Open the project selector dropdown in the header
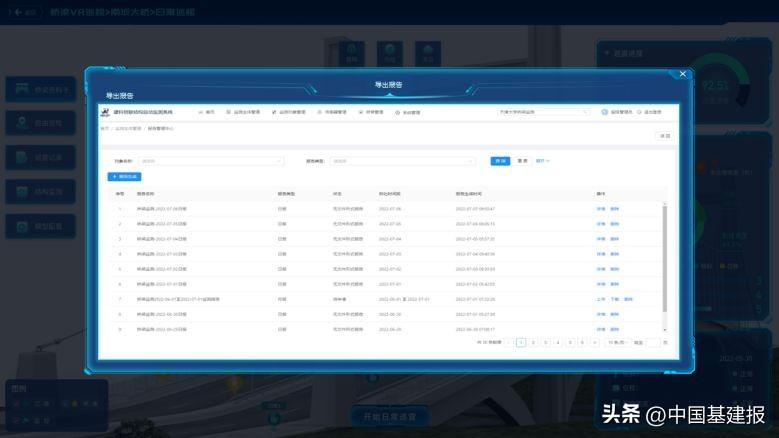Screen dimensions: 779x438 click(544, 112)
